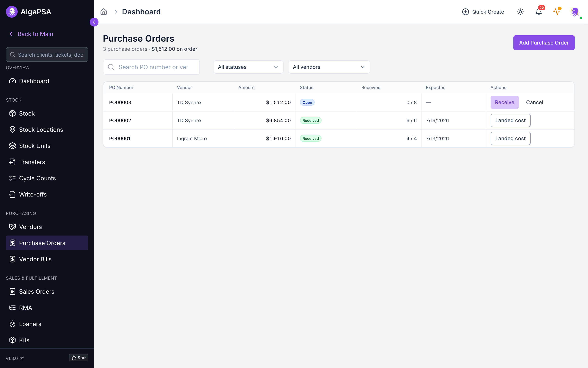Viewport: 588px width, 368px height.
Task: Focus the Search clients, tickets sidebar field
Action: (x=47, y=54)
